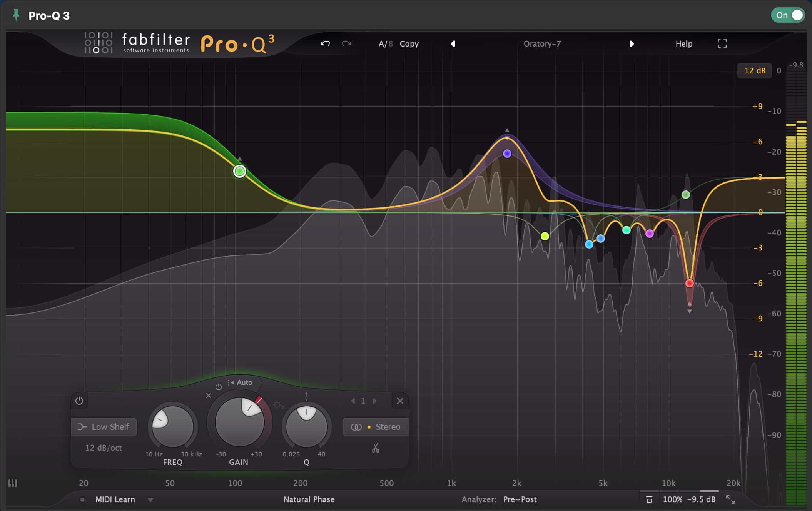Click MIDI Learn
Viewport: 812px width, 511px height.
115,499
